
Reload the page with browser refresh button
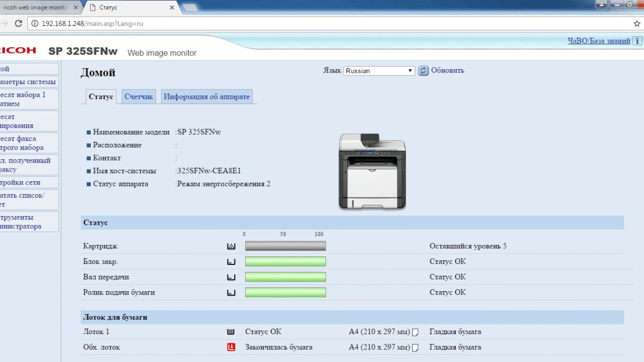coord(18,24)
